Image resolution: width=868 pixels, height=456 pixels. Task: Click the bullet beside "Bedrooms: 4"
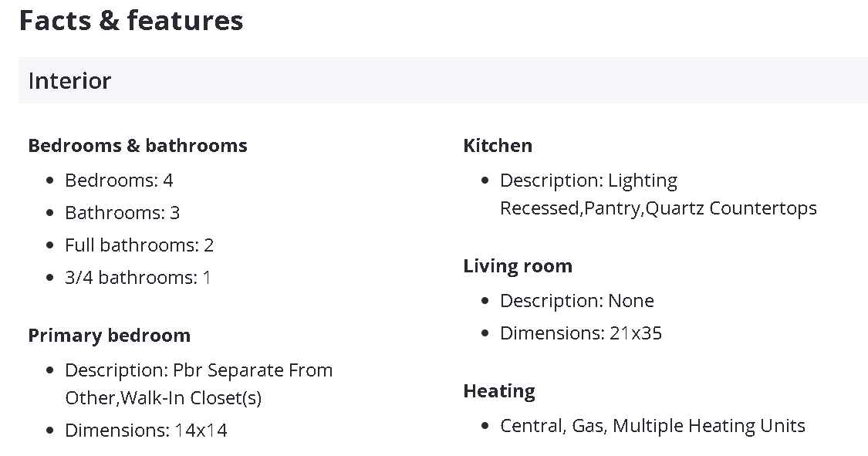[50, 181]
